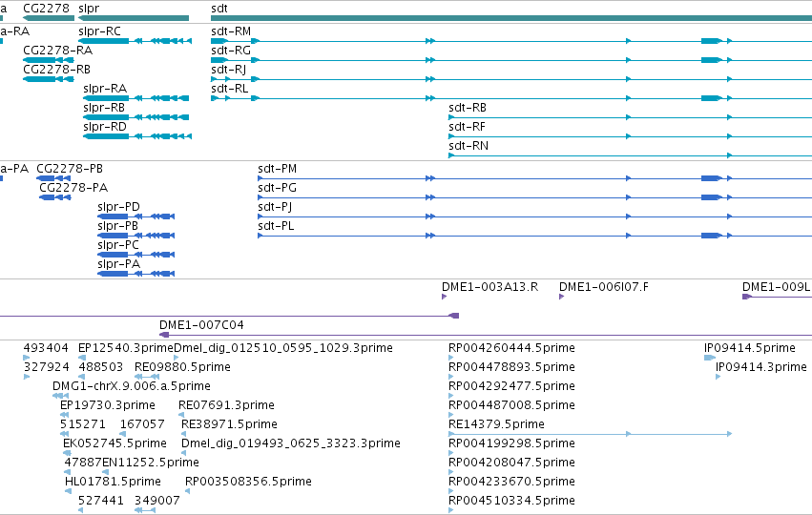Click the DME1-009L label text
This screenshot has height=515, width=812.
coord(776,287)
